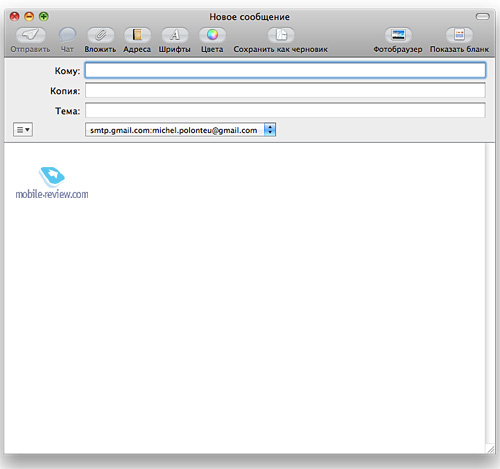Open the Фотобраузер photo browser icon
The width and height of the screenshot is (500, 469).
pos(398,35)
